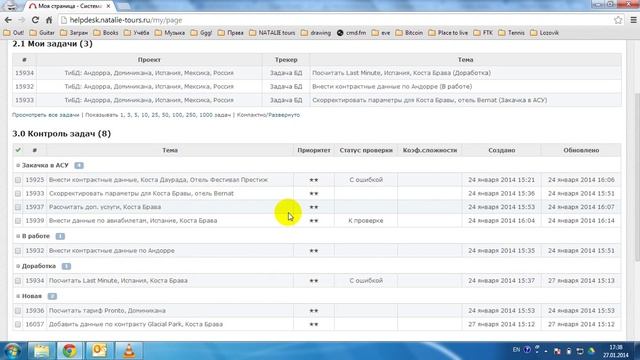640x360 pixels.
Task: Open the Windows Start menu
Action: [x=12, y=351]
